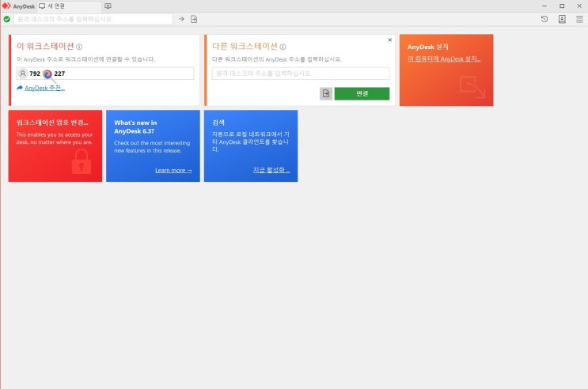
Task: Click the green connection status check icon
Action: point(7,19)
